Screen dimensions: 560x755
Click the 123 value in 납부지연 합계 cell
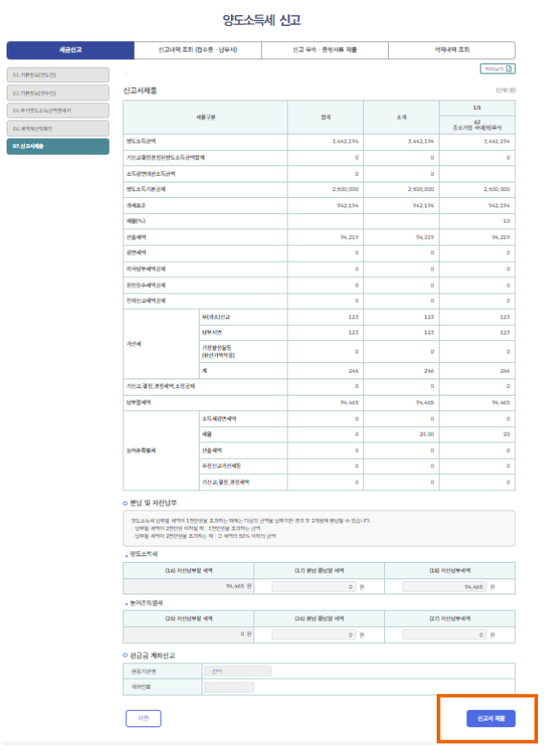[x=354, y=333]
